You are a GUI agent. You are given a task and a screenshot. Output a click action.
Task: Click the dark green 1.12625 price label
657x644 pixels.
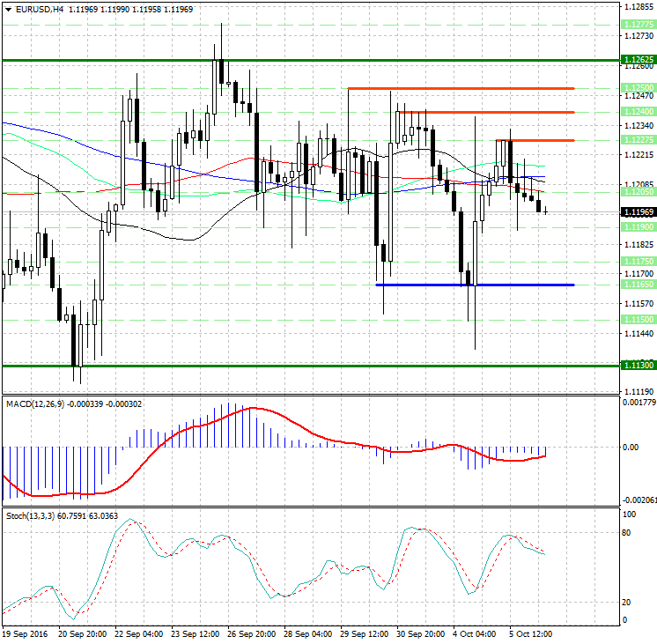639,60
